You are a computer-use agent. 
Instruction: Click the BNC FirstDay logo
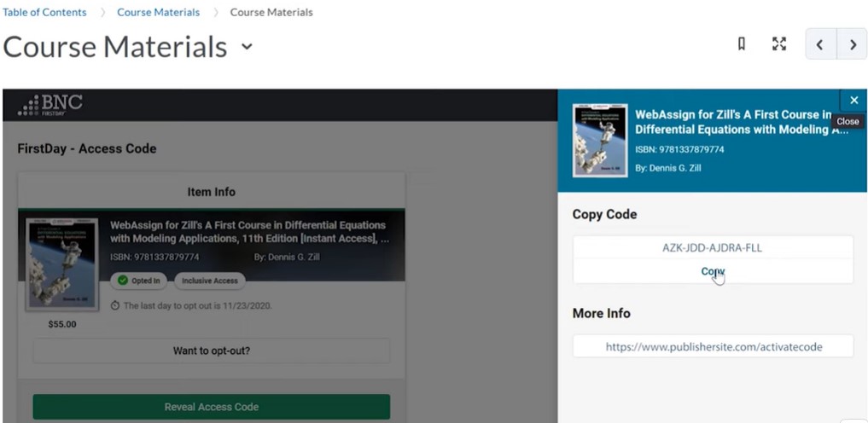point(50,105)
